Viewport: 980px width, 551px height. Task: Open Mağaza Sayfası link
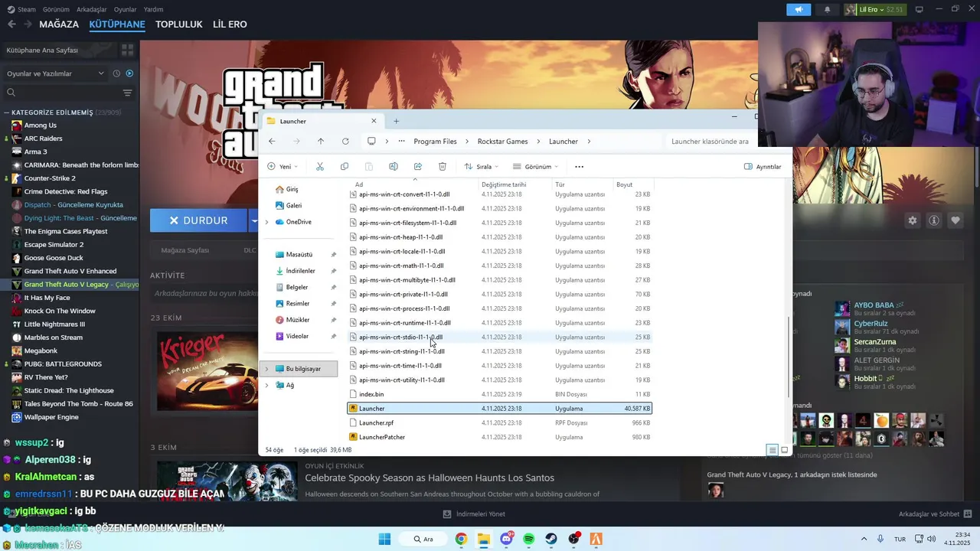tap(185, 250)
